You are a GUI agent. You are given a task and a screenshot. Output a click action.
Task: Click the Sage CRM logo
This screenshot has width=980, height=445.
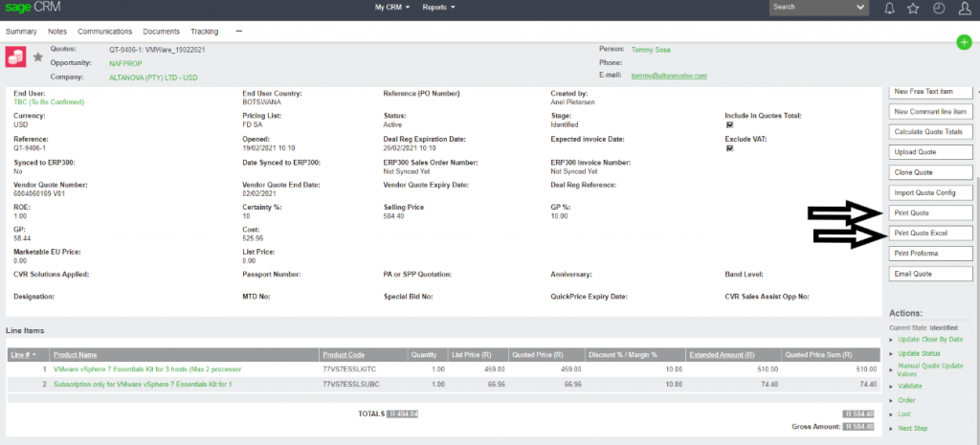click(31, 8)
